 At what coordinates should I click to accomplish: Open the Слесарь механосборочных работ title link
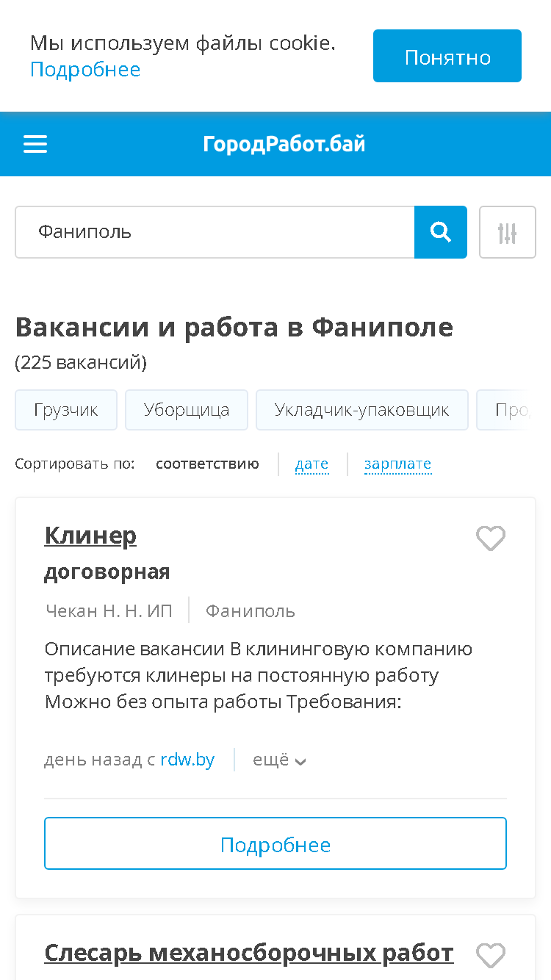point(249,953)
